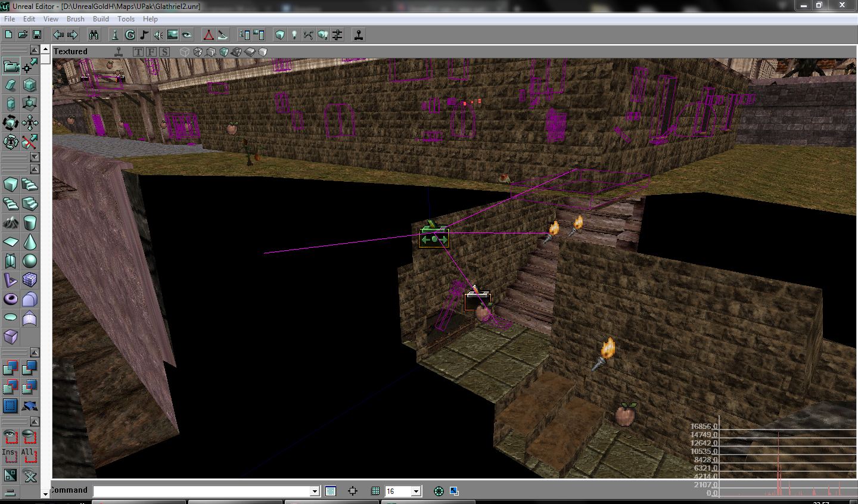Toggle the S viewport caption button
Screen dimensions: 858x504
click(x=164, y=52)
